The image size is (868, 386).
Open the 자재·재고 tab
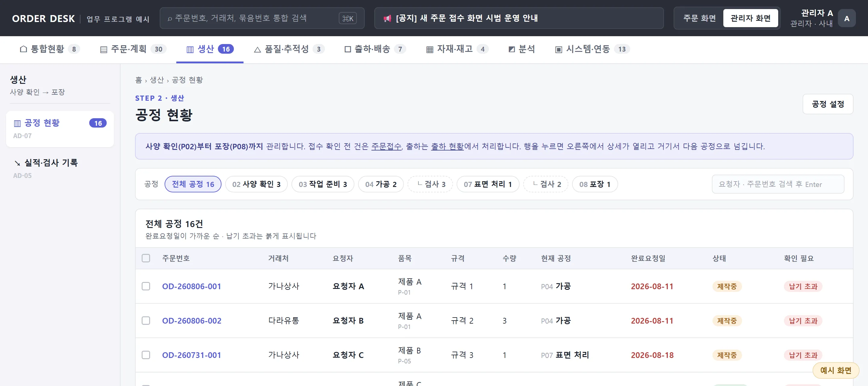click(457, 49)
